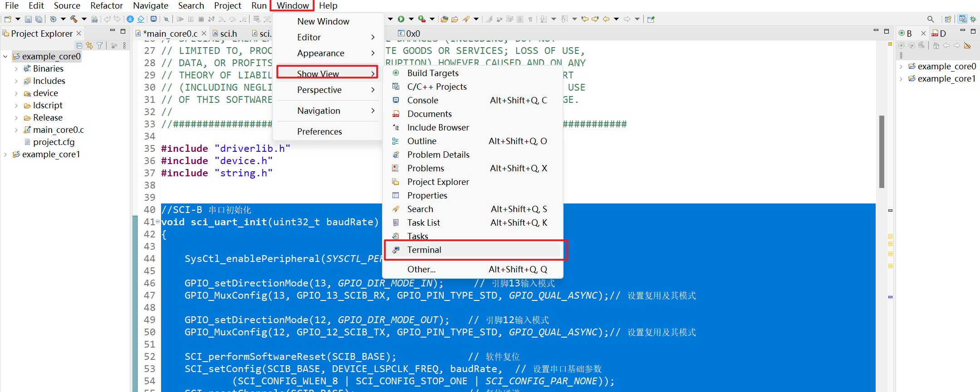This screenshot has height=392, width=980.
Task: Click the green Run button icon
Action: point(401,19)
